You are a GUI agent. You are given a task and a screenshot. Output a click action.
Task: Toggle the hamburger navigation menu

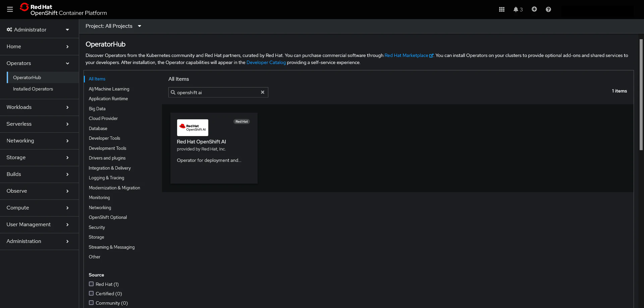pos(10,9)
